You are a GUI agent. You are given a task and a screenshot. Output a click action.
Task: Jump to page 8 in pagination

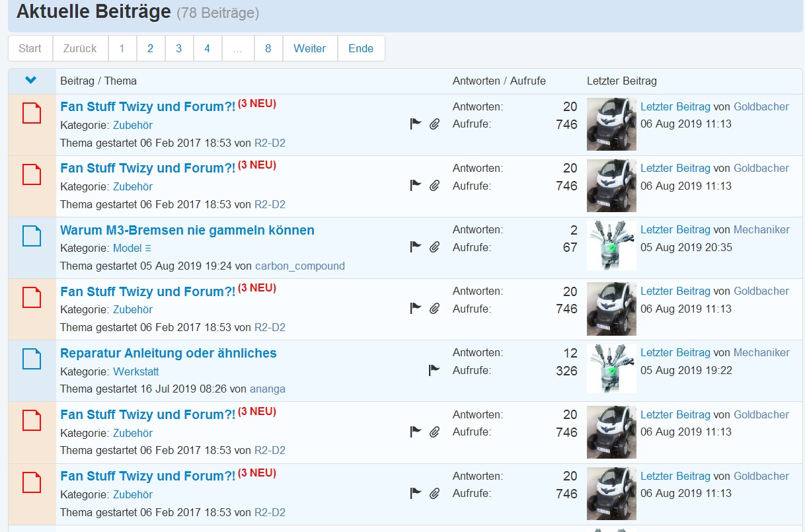(268, 48)
